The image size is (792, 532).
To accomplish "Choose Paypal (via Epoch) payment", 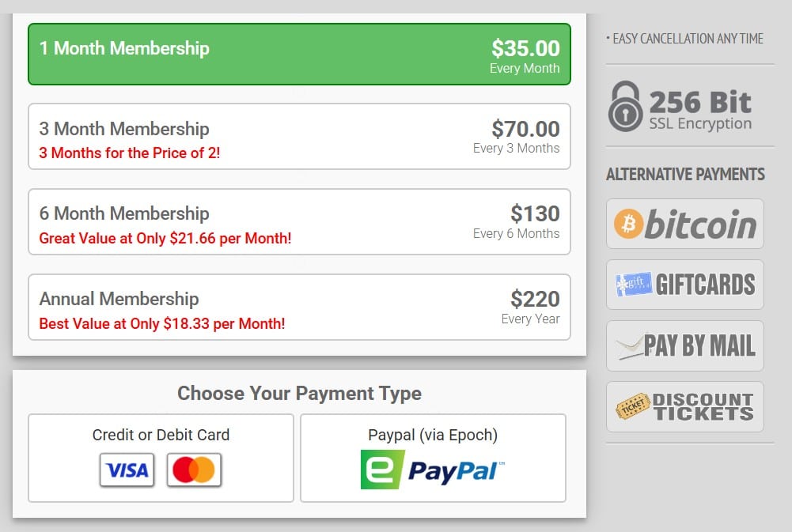I will pyautogui.click(x=433, y=458).
